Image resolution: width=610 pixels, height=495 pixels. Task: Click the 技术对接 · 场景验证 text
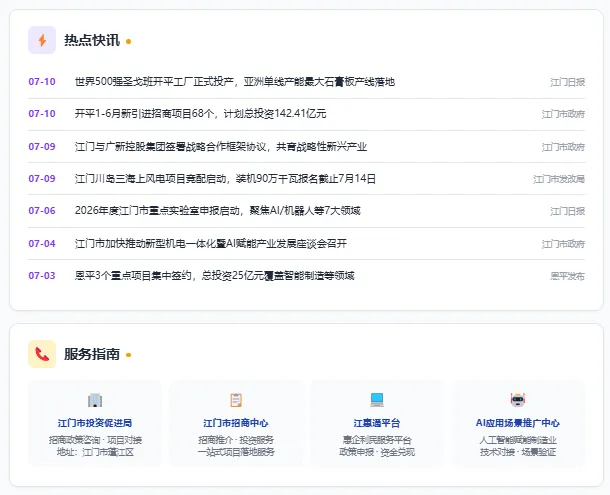click(518, 452)
